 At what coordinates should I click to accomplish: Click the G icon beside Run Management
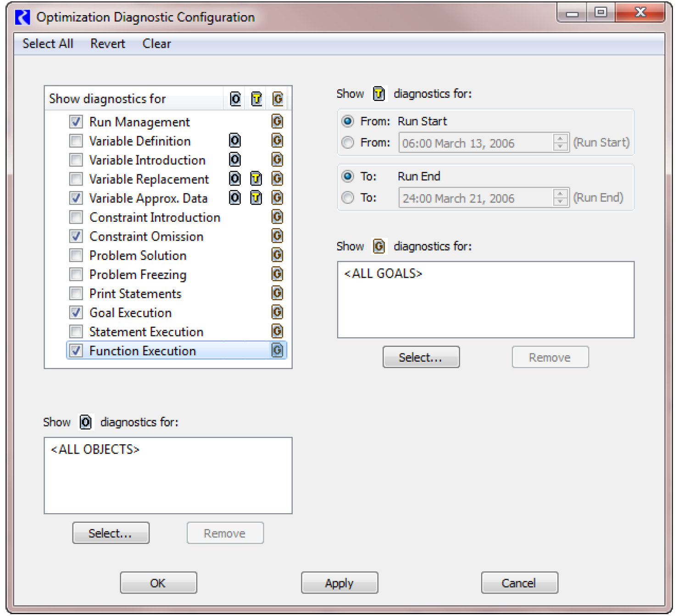click(x=277, y=121)
